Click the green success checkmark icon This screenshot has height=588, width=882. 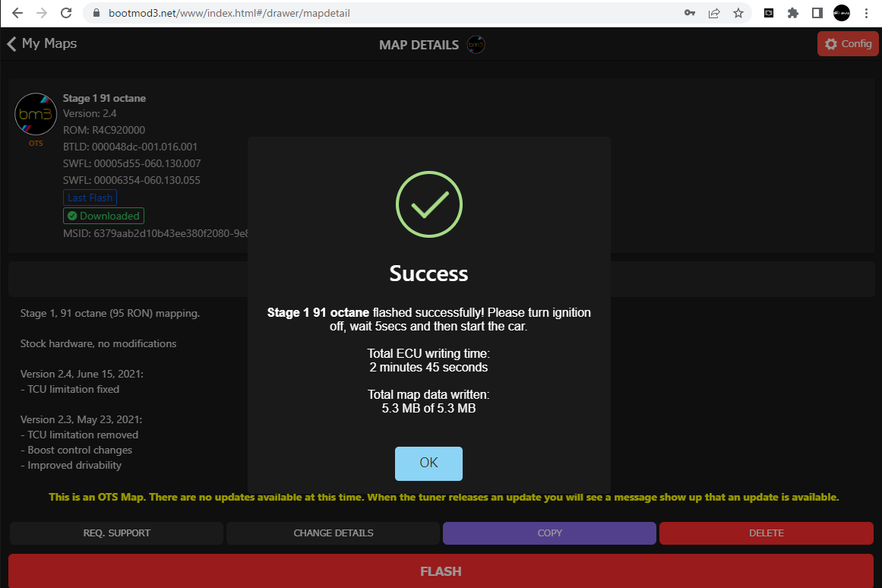coord(429,204)
